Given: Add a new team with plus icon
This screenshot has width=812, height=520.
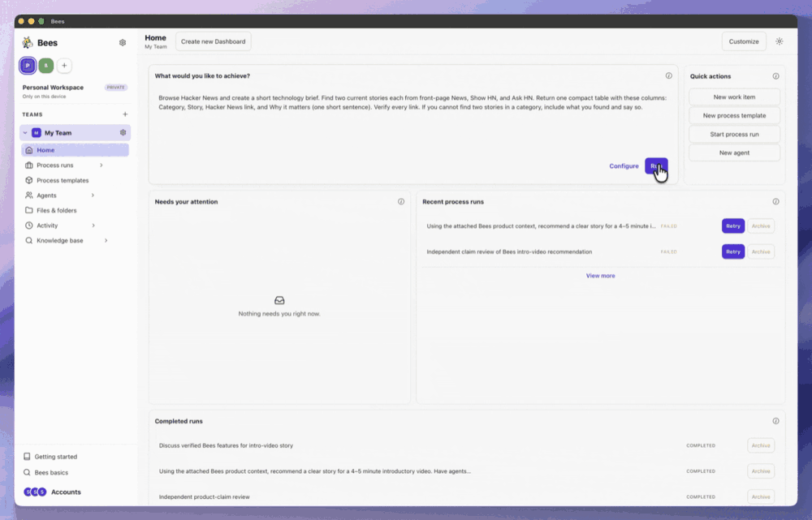Looking at the screenshot, I should pos(125,114).
